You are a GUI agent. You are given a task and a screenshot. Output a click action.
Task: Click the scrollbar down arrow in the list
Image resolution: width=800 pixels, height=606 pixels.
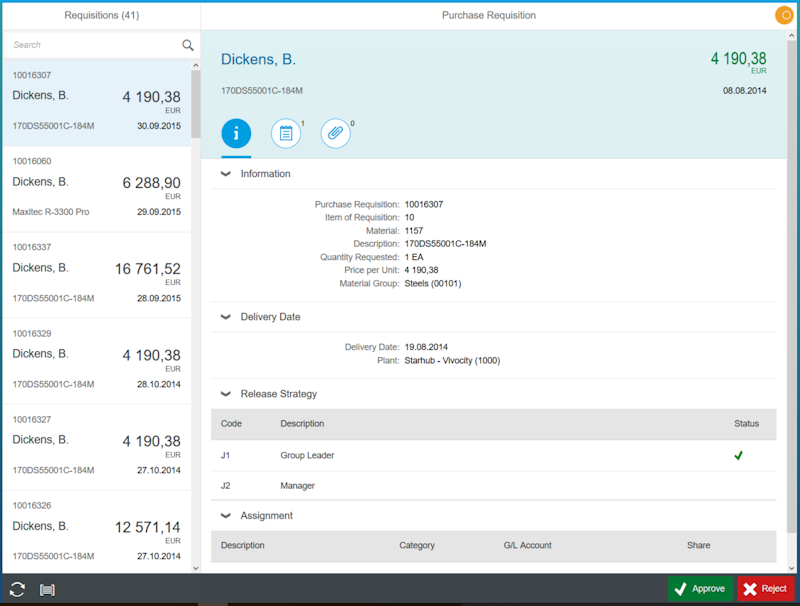tap(194, 568)
